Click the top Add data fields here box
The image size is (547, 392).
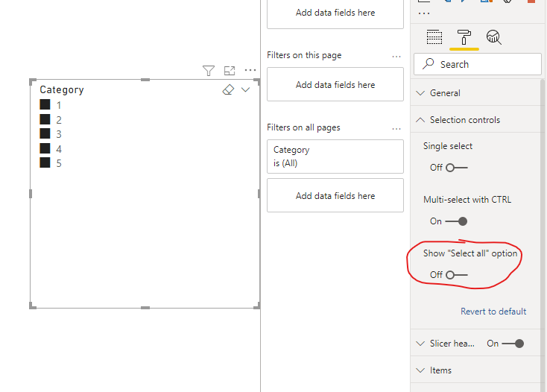pyautogui.click(x=335, y=13)
